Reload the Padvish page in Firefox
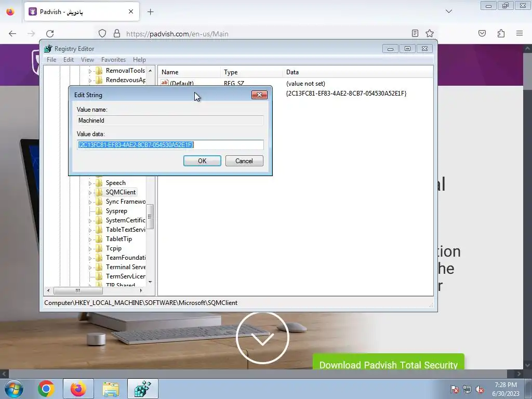This screenshot has height=399, width=532. [50, 34]
